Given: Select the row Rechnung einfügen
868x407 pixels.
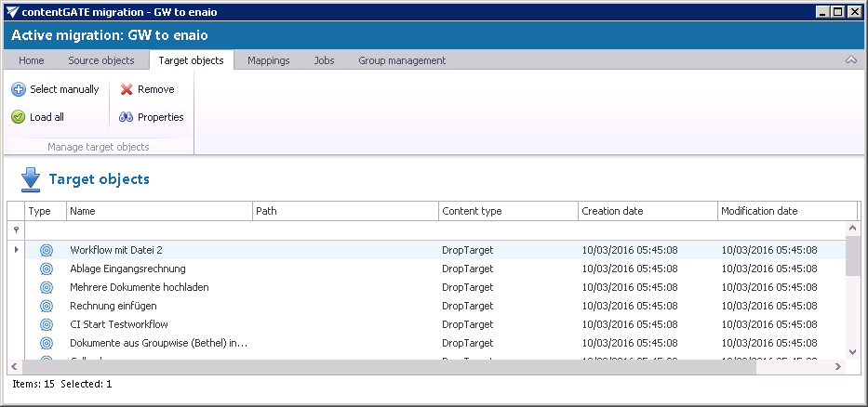Looking at the screenshot, I should (x=435, y=306).
